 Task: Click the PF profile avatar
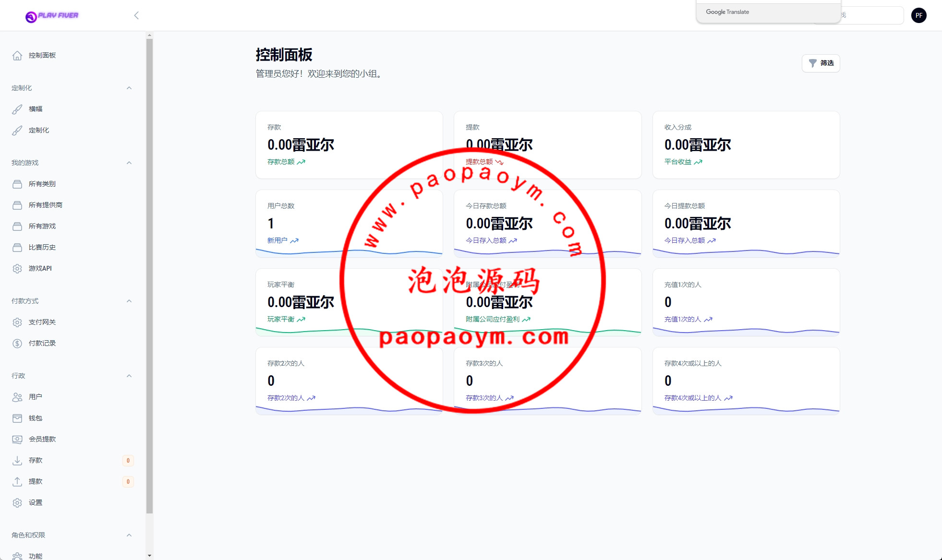coord(918,15)
